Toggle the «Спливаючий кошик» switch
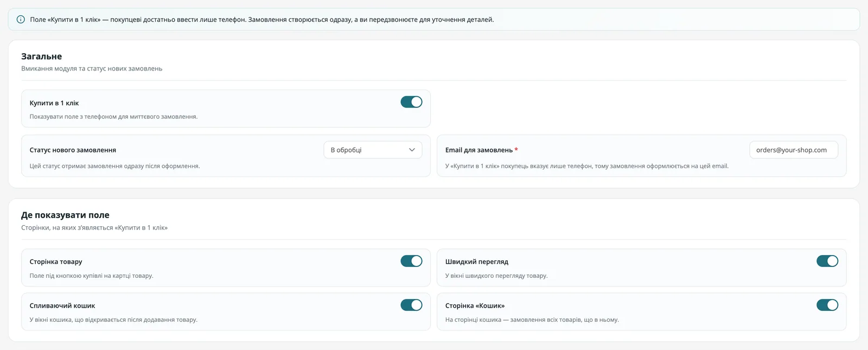This screenshot has height=350, width=868. 411,305
